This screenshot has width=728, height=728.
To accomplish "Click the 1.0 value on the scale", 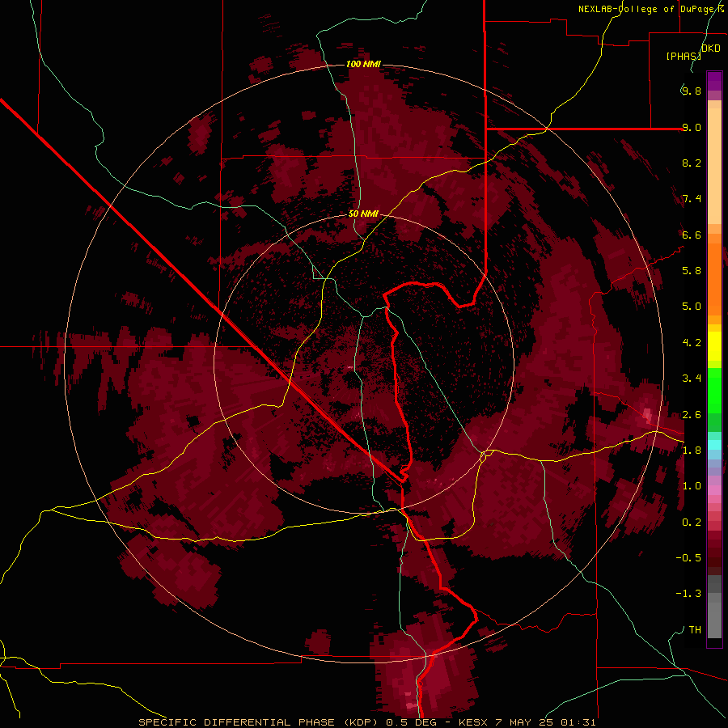I will (x=692, y=486).
